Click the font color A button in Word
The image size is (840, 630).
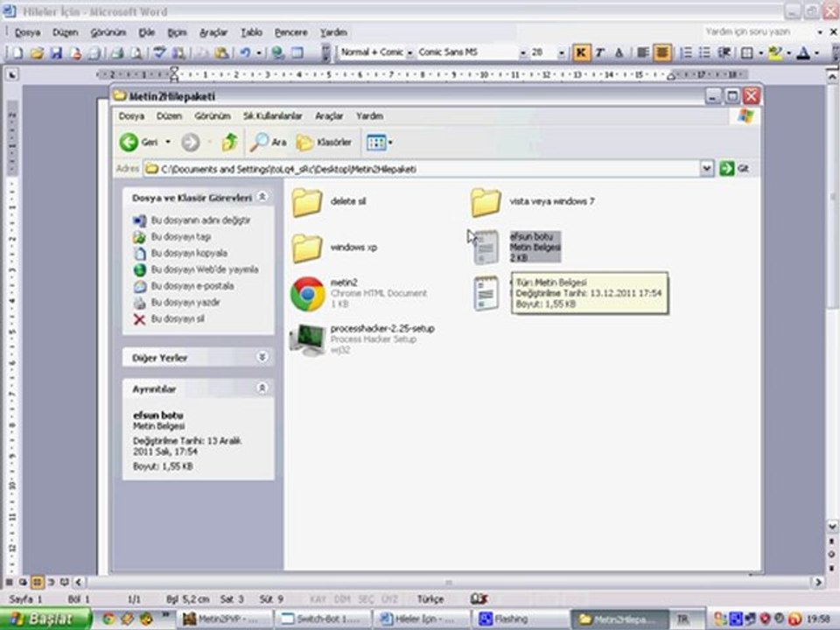tap(803, 52)
